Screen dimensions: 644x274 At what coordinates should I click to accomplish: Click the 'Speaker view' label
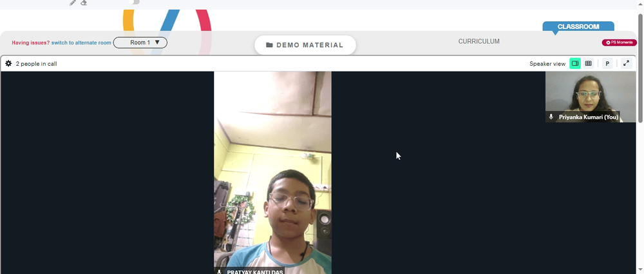[547, 64]
